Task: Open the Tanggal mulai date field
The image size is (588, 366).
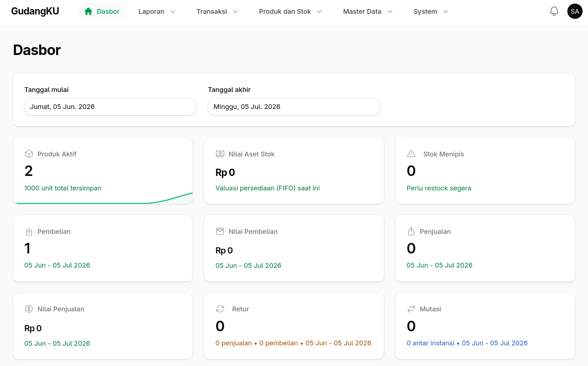Action: point(110,107)
